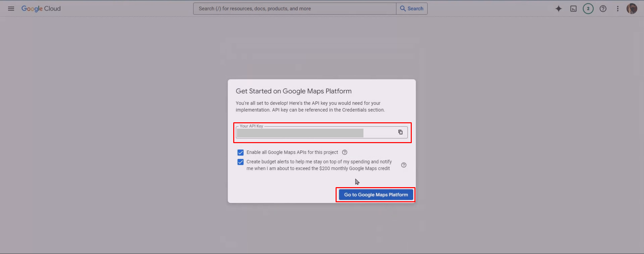Show help for budget alerts option
The height and width of the screenshot is (254, 644).
click(x=404, y=165)
